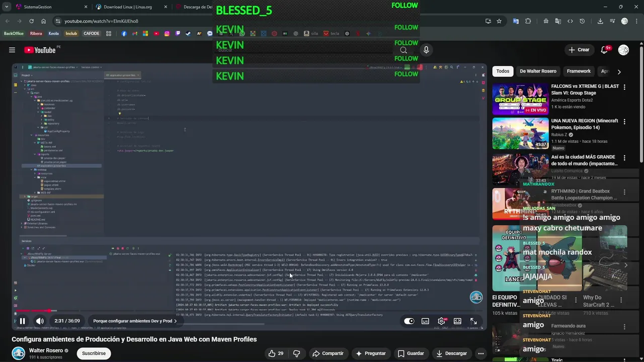Open the Chrome three-dot menu
The image size is (644, 362).
[x=636, y=21]
